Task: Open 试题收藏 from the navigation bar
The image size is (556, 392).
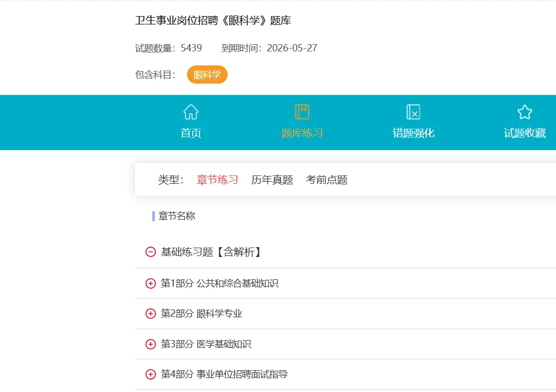Action: click(x=524, y=133)
